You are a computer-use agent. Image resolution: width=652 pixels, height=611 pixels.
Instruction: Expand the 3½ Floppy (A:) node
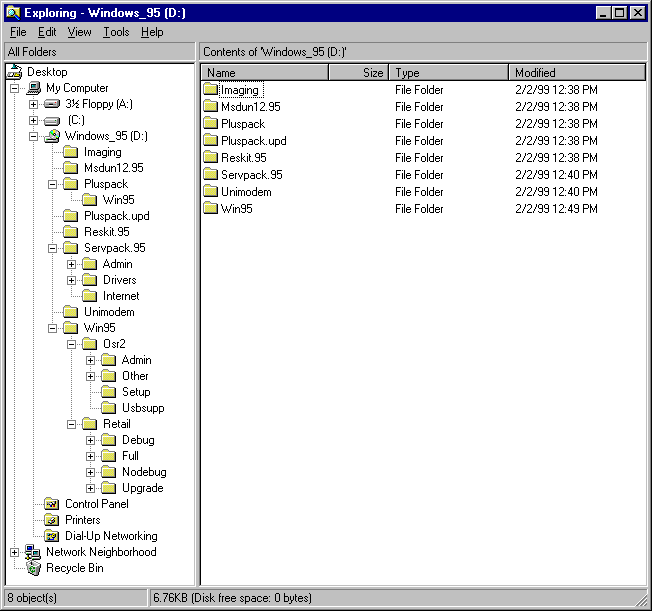(33, 104)
